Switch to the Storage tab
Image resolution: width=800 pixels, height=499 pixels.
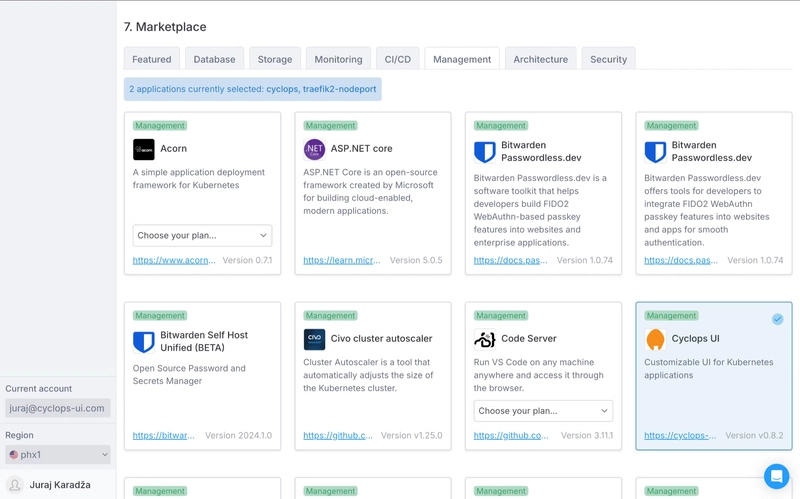point(275,59)
